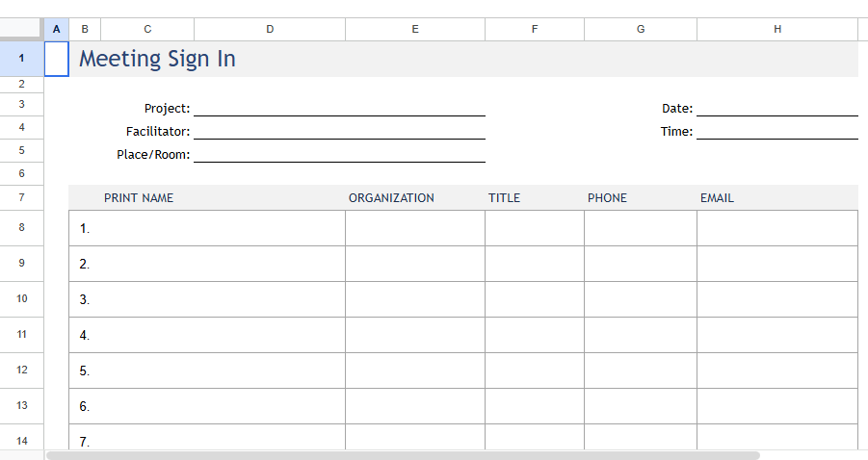Select column G header
This screenshot has height=460, width=868.
pos(641,29)
